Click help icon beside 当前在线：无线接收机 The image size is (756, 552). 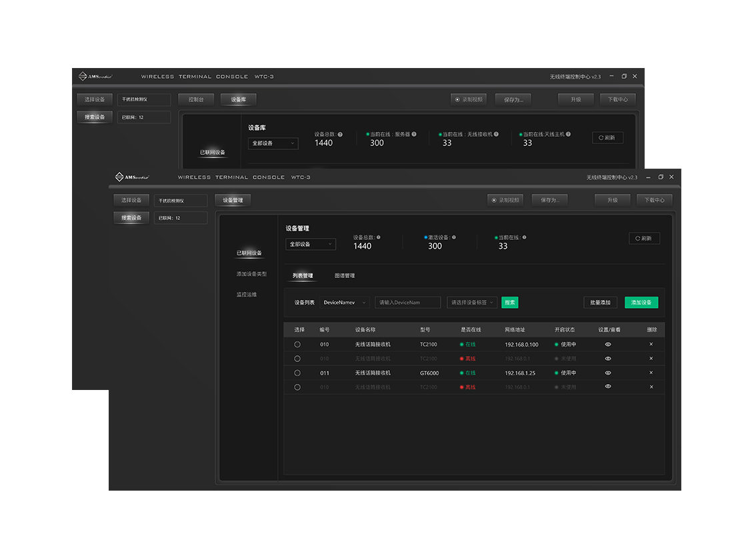(x=496, y=134)
